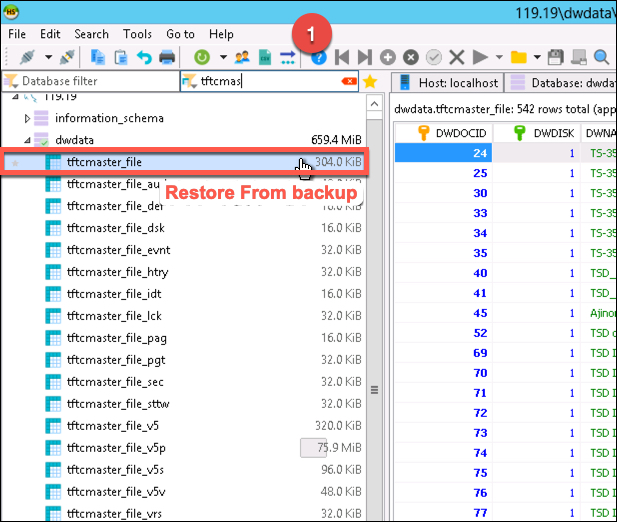Collapse the dwdata database node

coord(28,140)
